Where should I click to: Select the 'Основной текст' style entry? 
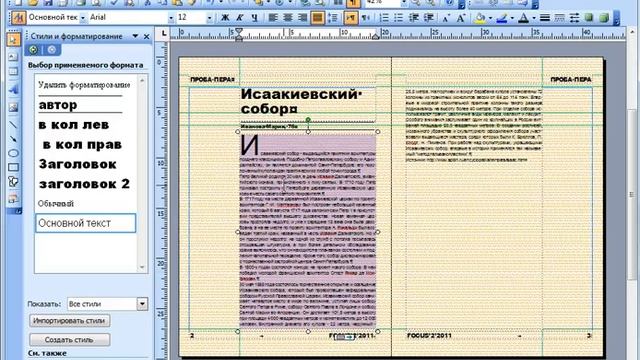pyautogui.click(x=85, y=223)
